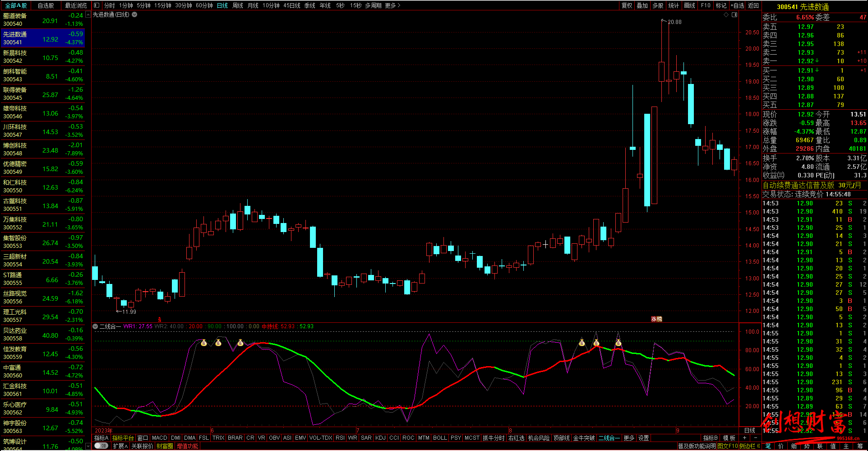
Task: Select the 主 tab in bottom right
Action: click(846, 446)
